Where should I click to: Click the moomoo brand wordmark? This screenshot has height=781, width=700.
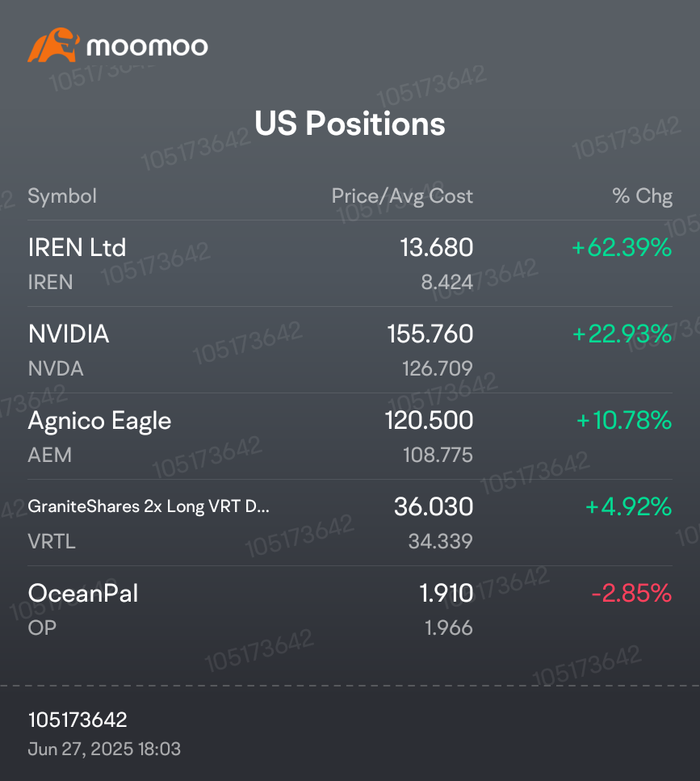pos(148,47)
